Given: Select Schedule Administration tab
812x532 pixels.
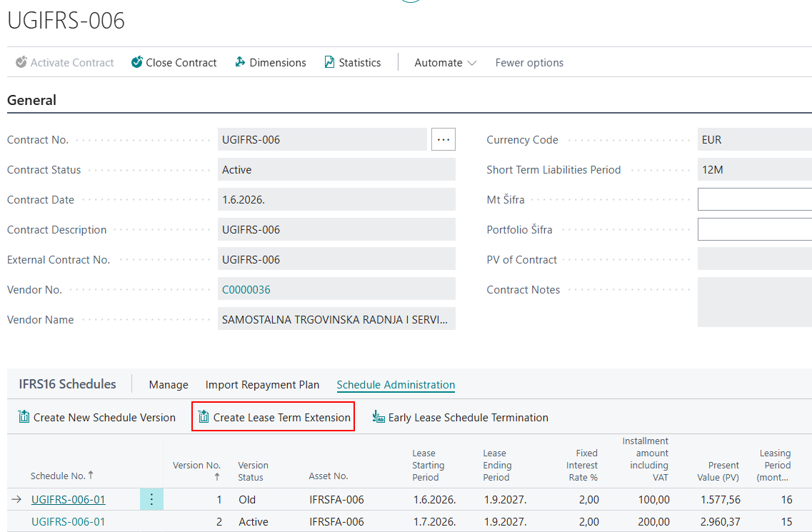Looking at the screenshot, I should click(x=396, y=385).
